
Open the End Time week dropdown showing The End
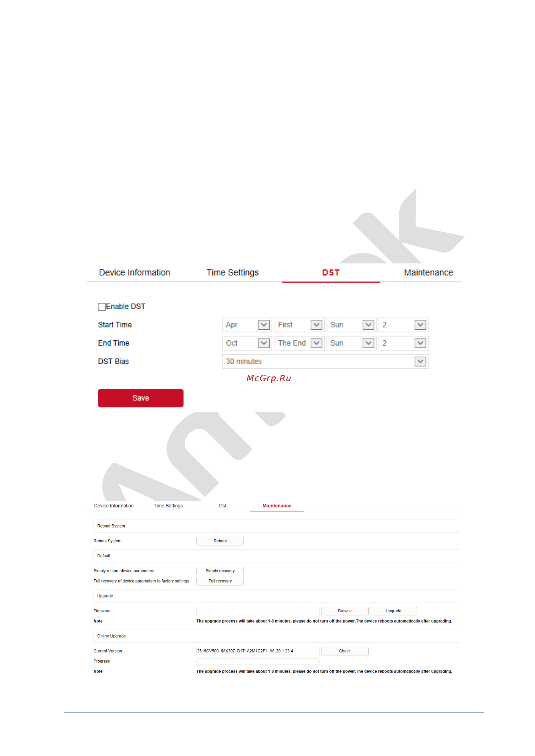tap(299, 343)
